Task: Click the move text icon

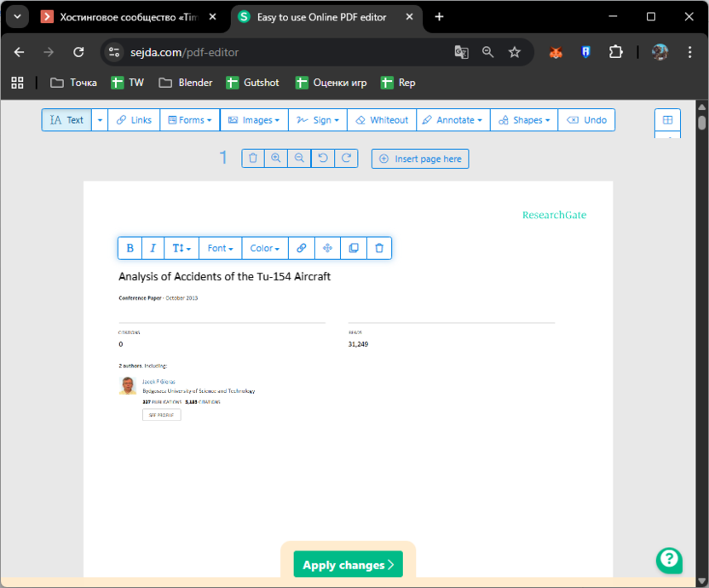Action: (327, 248)
